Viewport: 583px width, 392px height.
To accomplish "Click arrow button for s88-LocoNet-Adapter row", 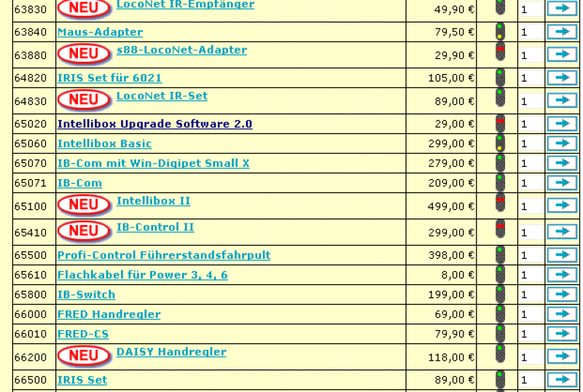I will [562, 55].
